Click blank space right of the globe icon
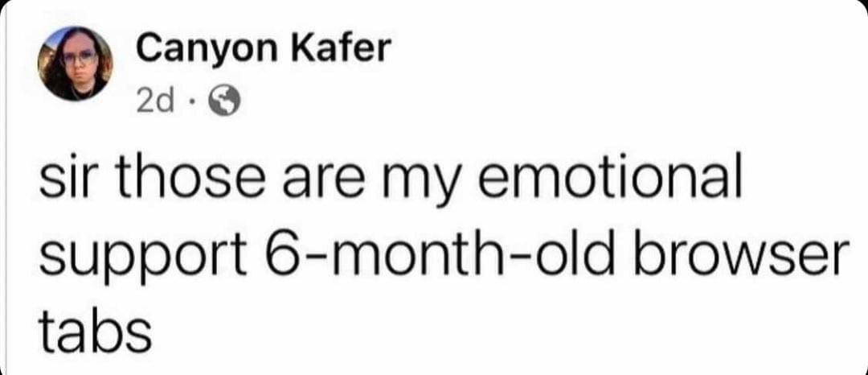 pos(482,101)
